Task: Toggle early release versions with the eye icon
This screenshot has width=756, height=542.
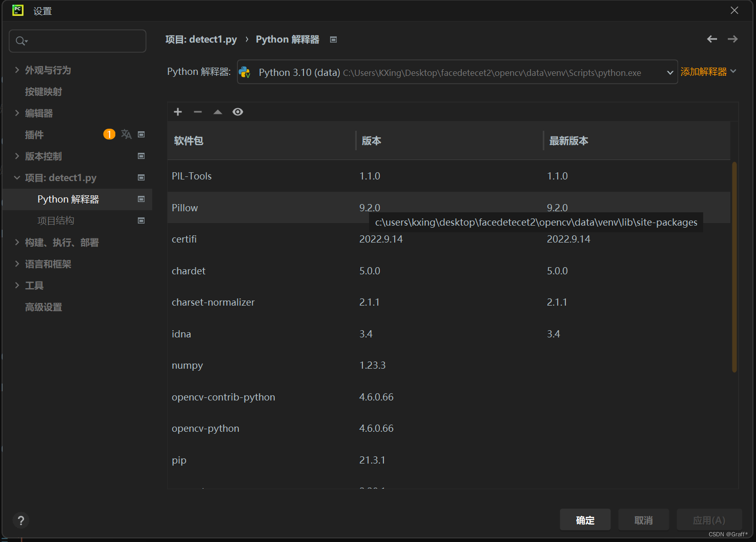Action: tap(237, 112)
